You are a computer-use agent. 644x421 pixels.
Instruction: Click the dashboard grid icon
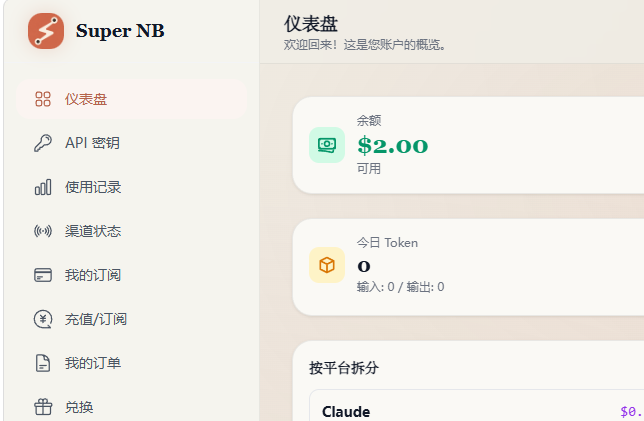(43, 99)
